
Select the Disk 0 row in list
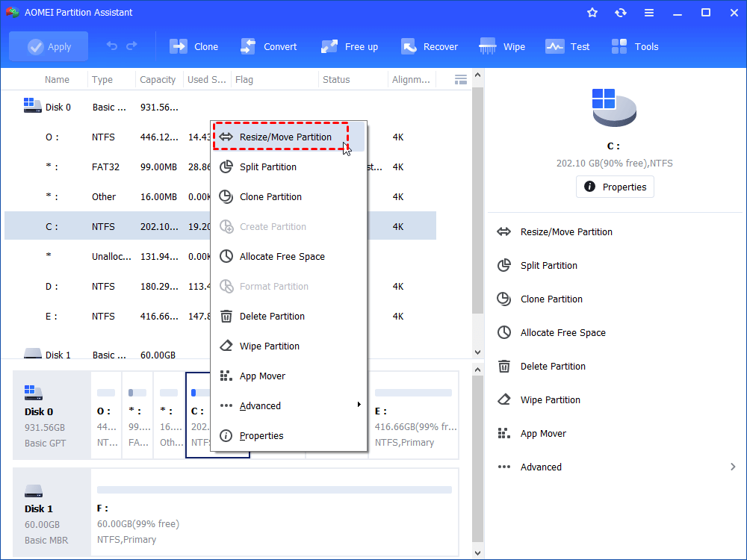[x=220, y=107]
